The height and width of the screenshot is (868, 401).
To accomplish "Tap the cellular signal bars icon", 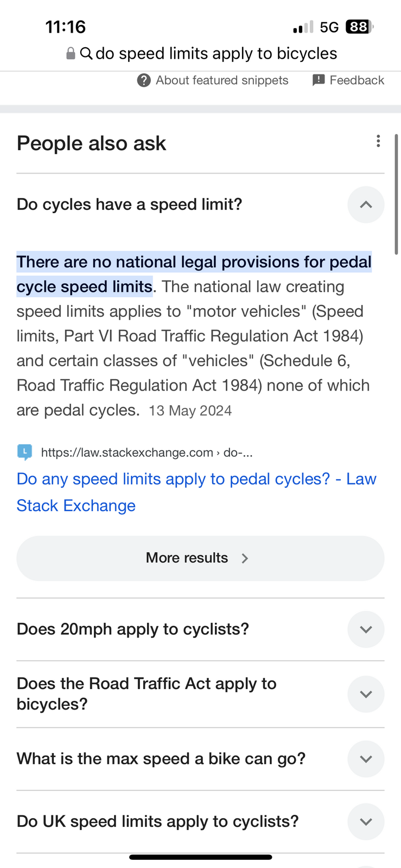I will (x=303, y=27).
